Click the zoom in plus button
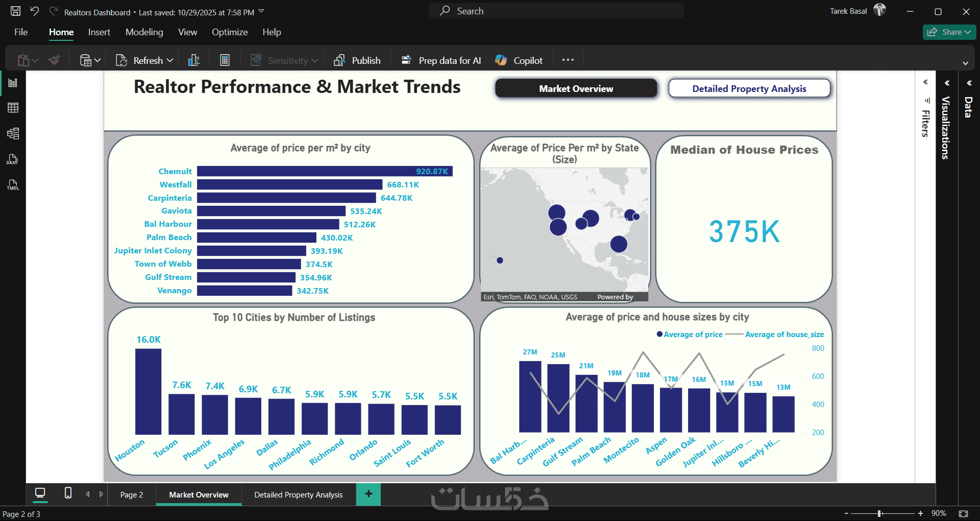This screenshot has height=521, width=980. pyautogui.click(x=920, y=513)
